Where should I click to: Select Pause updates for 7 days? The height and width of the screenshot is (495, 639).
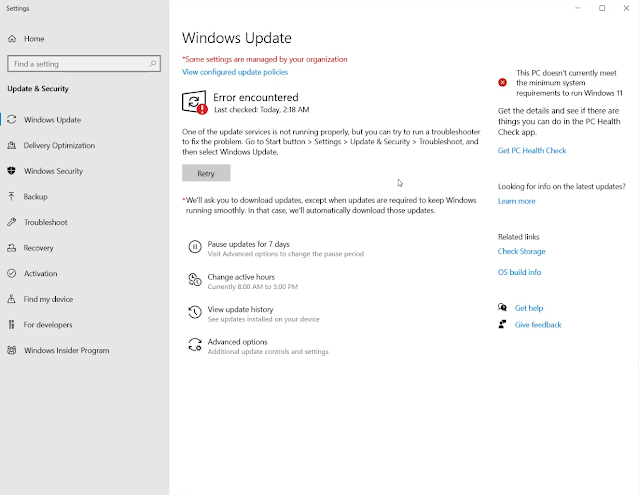pos(276,249)
